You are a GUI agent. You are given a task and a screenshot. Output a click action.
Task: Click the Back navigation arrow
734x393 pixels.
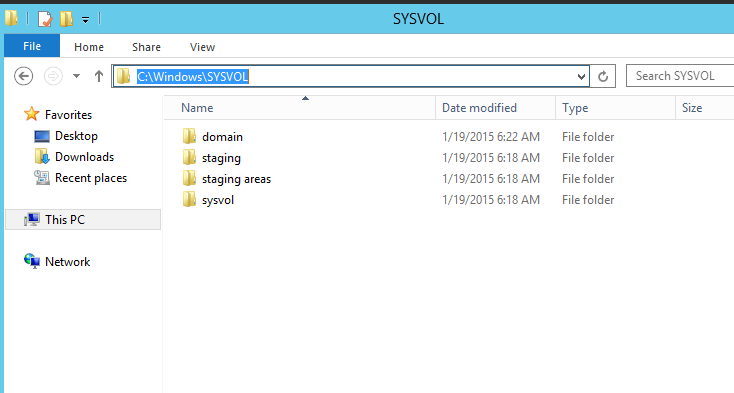pyautogui.click(x=23, y=76)
